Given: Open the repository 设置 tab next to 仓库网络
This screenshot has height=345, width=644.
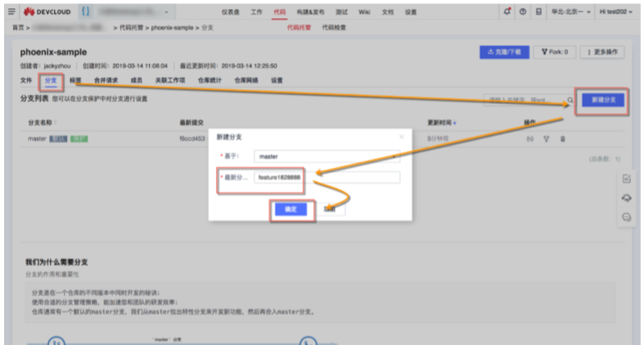Looking at the screenshot, I should (277, 80).
